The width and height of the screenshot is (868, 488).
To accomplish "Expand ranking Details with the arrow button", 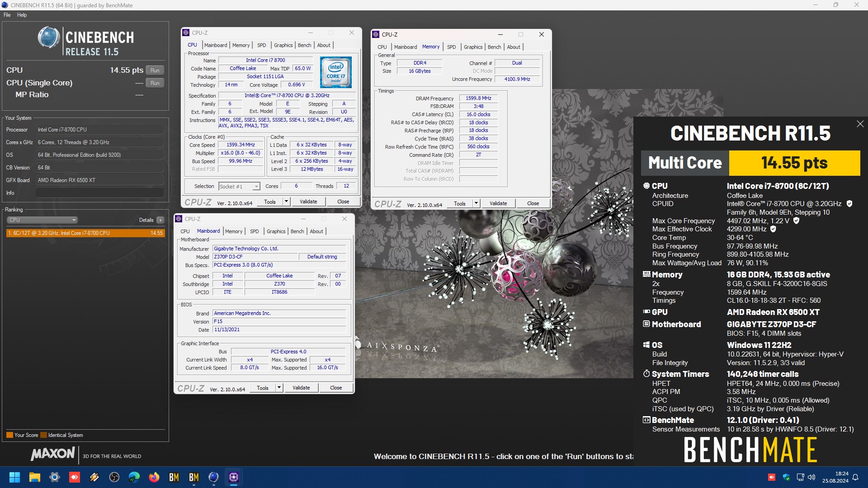I will (160, 220).
